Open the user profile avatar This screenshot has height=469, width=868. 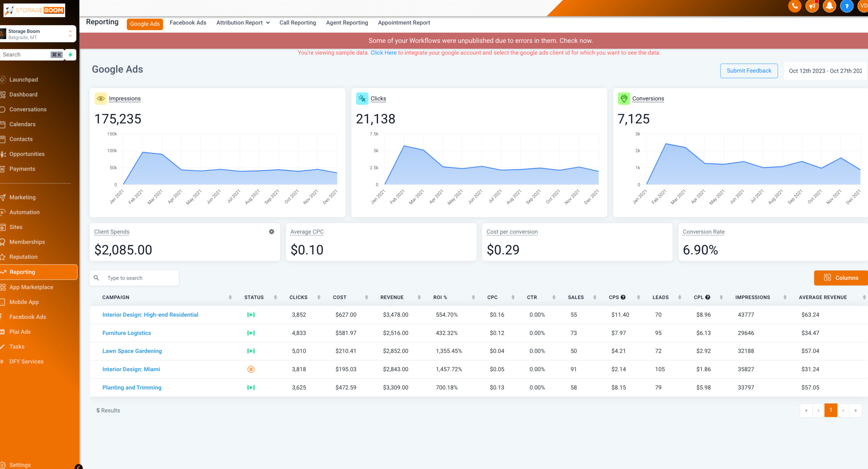point(863,6)
